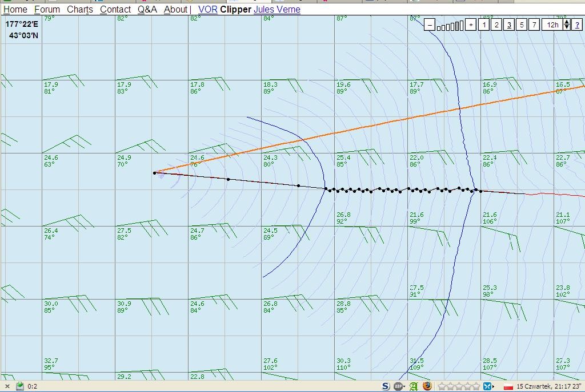This screenshot has height=392, width=585.
Task: Click the Polish flag icon in status bar
Action: tap(508, 387)
